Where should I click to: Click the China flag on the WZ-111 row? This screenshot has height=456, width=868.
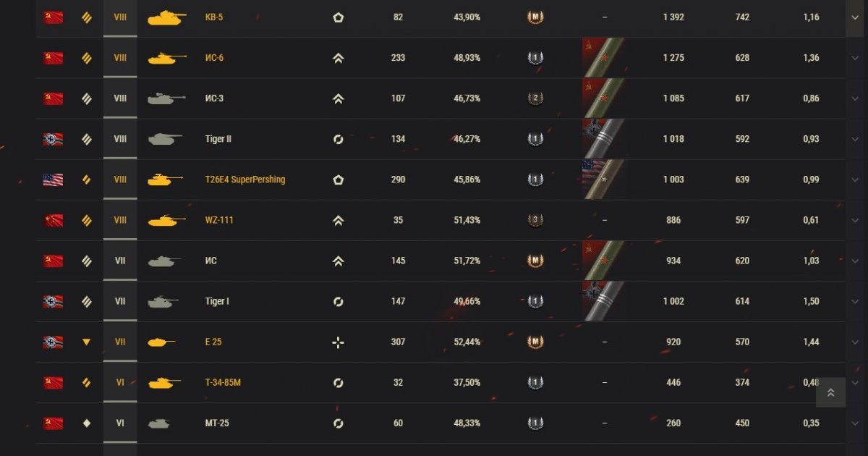click(x=53, y=220)
